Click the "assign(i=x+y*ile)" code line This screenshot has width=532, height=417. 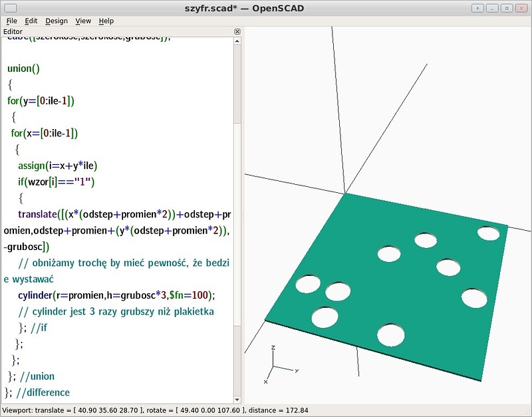[58, 166]
